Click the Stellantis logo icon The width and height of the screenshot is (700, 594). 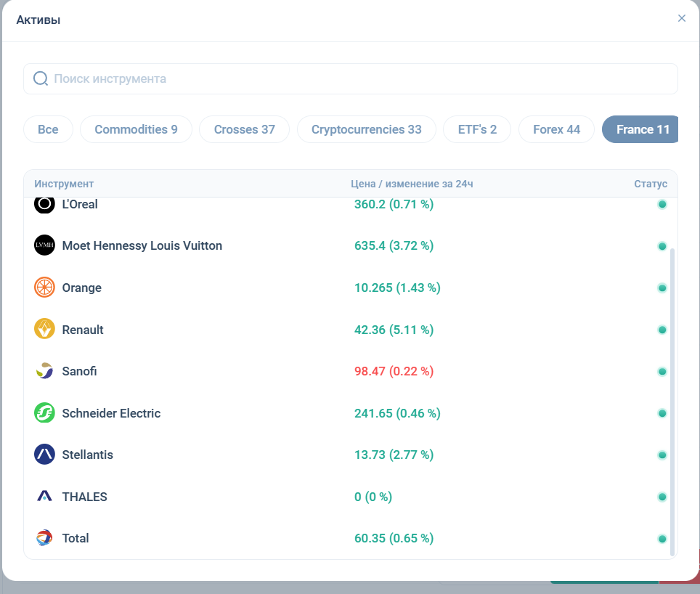click(44, 455)
